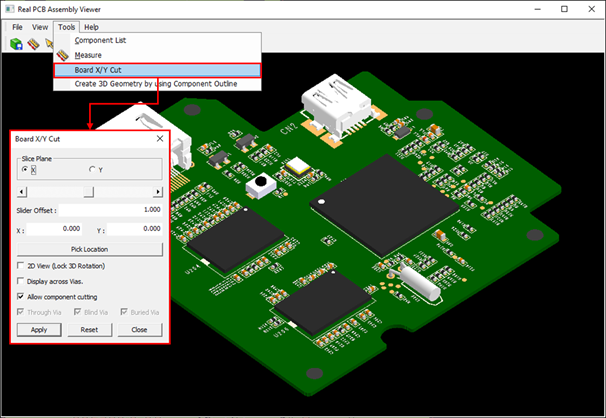Image resolution: width=606 pixels, height=418 pixels.
Task: Select the Y slice plane radio button
Action: 93,170
